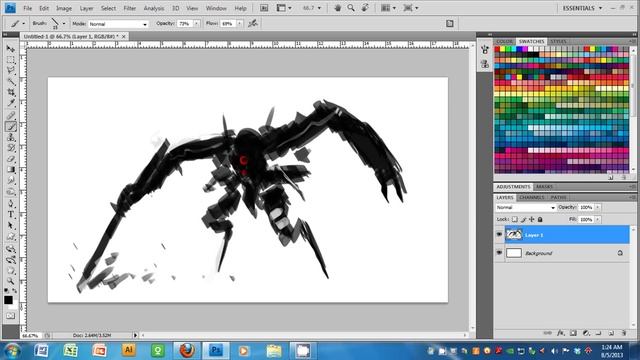This screenshot has height=360, width=640.
Task: Select the Gradient tool
Action: tap(11, 170)
